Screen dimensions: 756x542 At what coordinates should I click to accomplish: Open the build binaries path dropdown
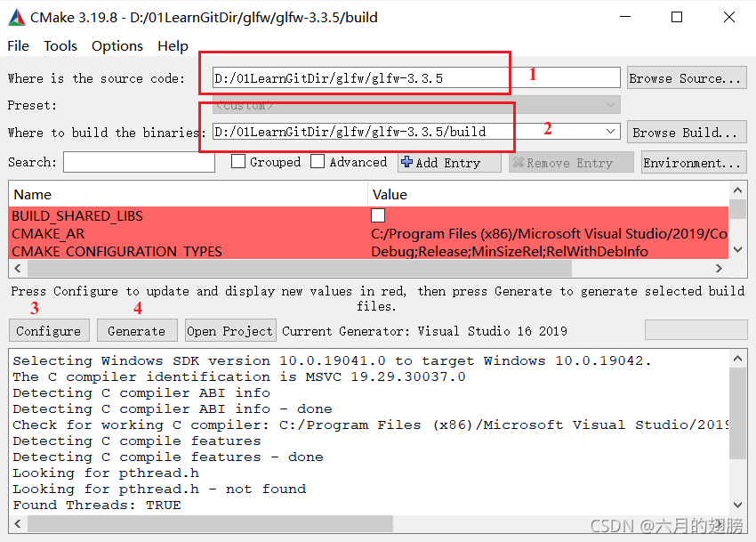[x=610, y=132]
